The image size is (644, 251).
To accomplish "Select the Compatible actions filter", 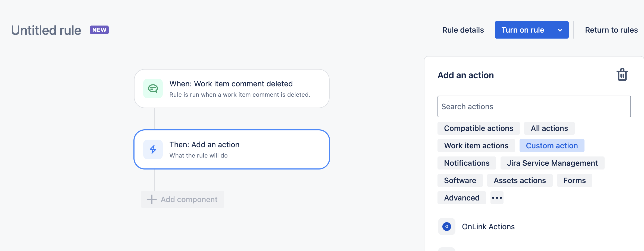I will coord(479,128).
